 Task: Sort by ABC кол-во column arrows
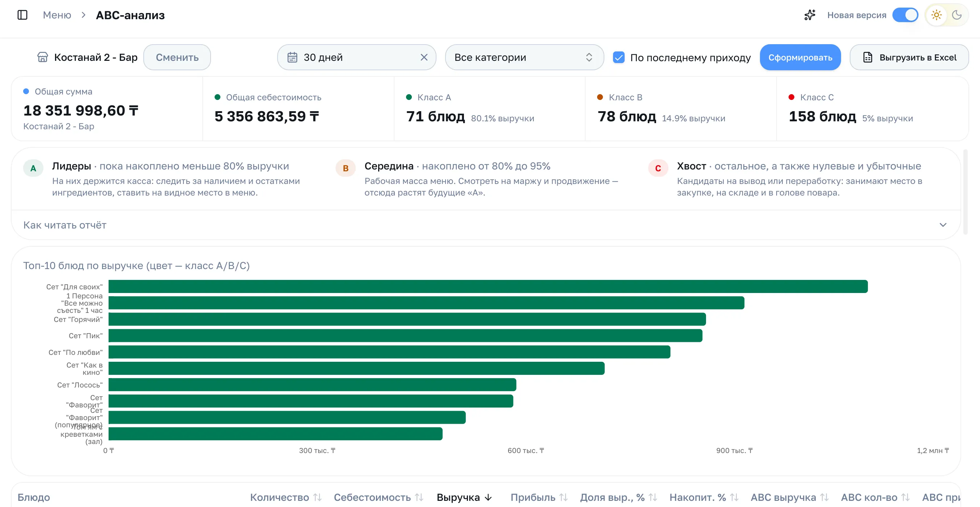[906, 497]
